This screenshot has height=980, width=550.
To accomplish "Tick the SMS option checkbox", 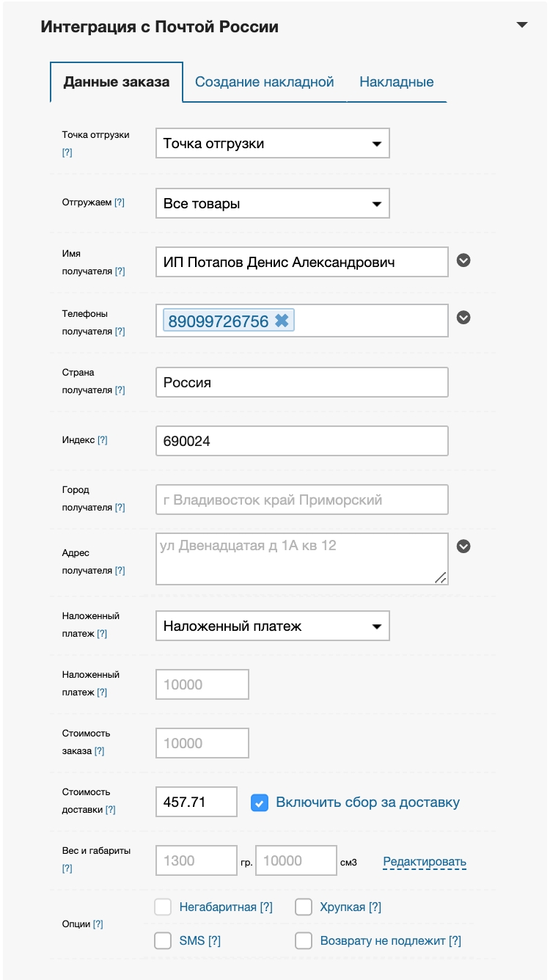I will pos(163,940).
